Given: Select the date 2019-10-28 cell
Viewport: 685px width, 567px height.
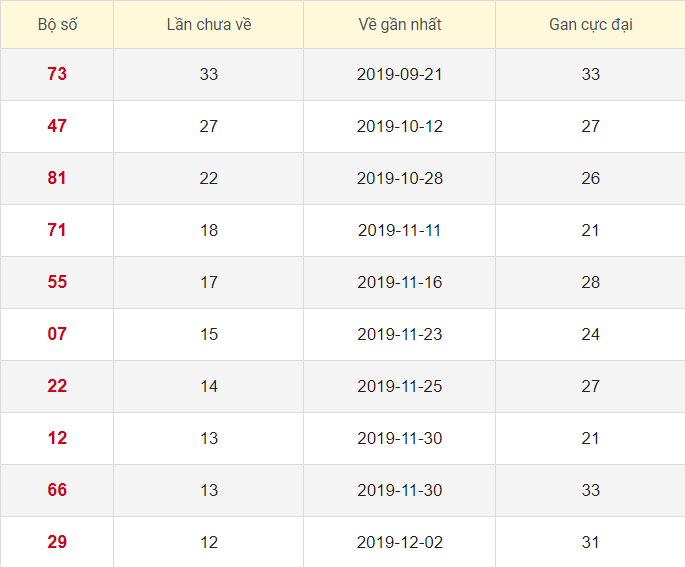Looking at the screenshot, I should 399,178.
